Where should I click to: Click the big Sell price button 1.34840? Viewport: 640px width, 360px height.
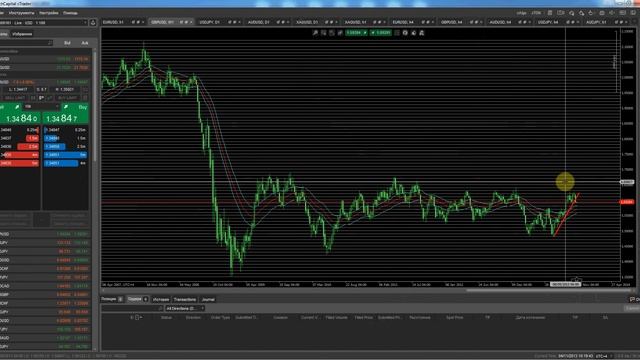tap(20, 118)
